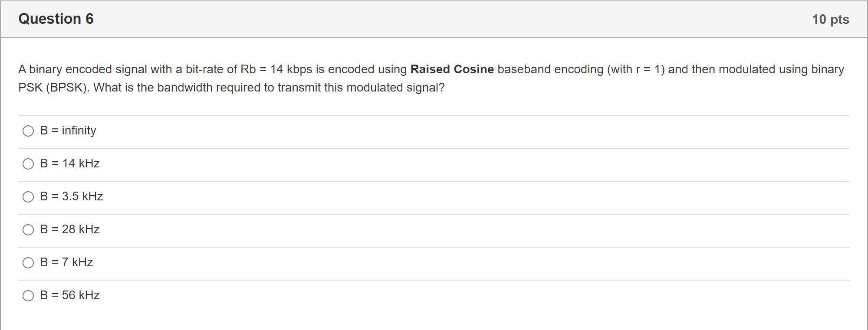Viewport: 868px width, 330px height.
Task: Click the 'Rb = 14 kbps' text in question
Action: (276, 69)
